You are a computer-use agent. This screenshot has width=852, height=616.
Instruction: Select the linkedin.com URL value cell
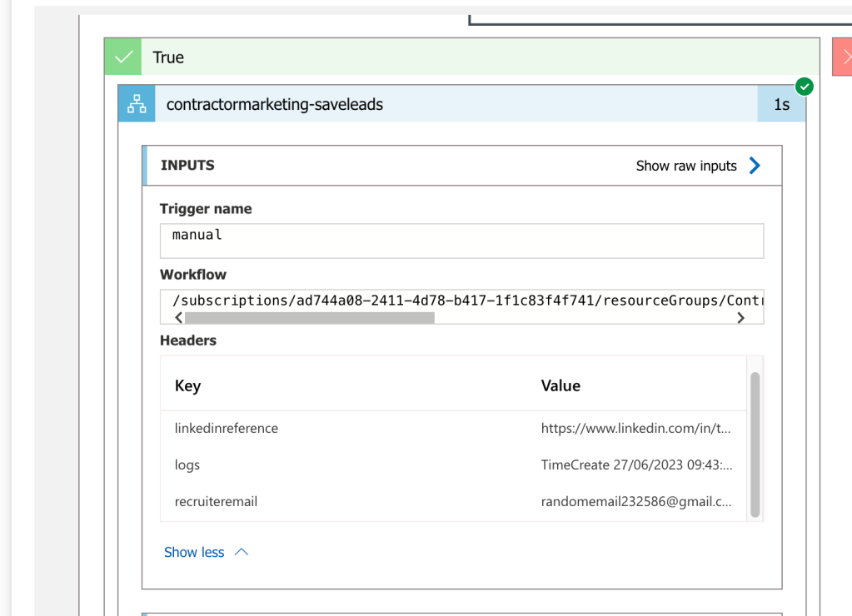[635, 428]
